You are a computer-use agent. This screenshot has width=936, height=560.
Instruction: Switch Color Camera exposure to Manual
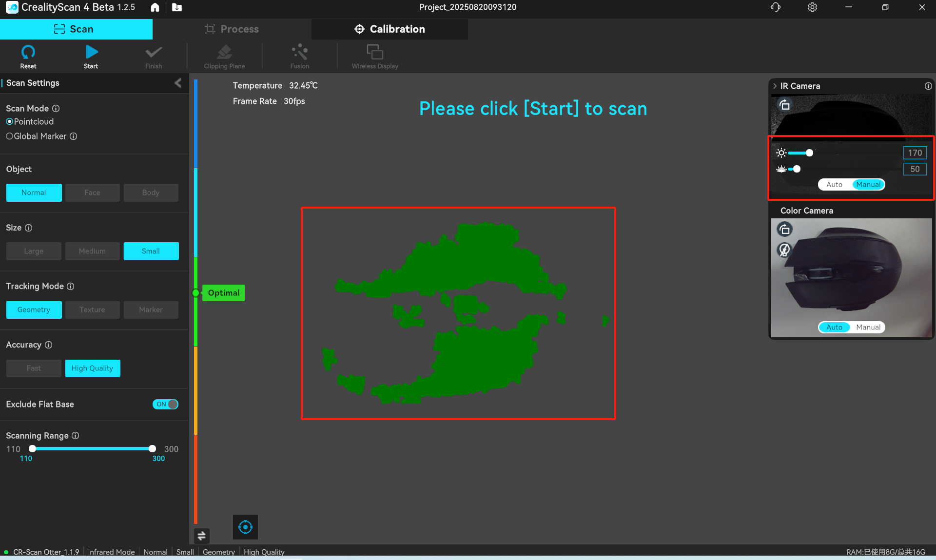tap(869, 327)
